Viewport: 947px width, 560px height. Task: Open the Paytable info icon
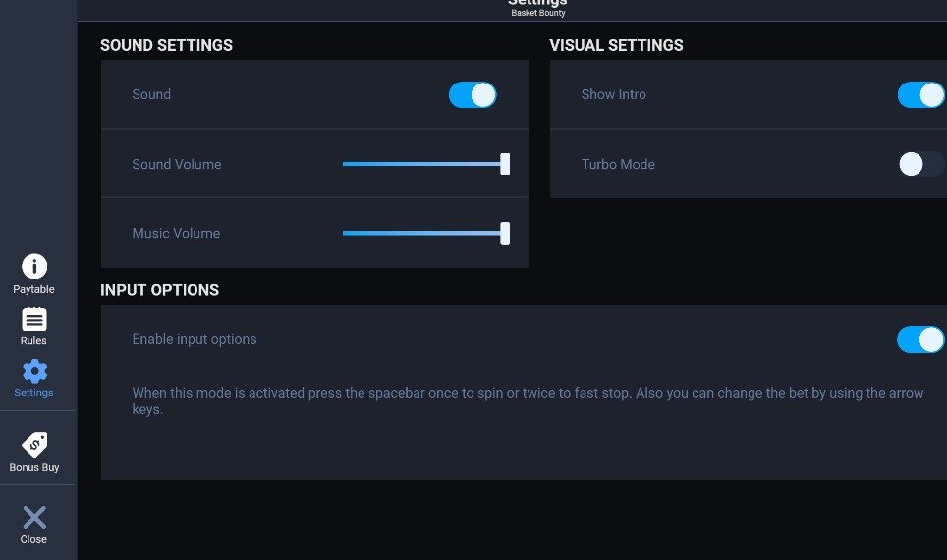[34, 266]
